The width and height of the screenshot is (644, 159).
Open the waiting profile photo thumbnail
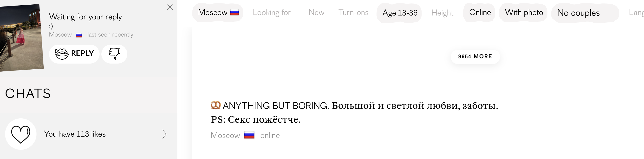click(x=21, y=37)
